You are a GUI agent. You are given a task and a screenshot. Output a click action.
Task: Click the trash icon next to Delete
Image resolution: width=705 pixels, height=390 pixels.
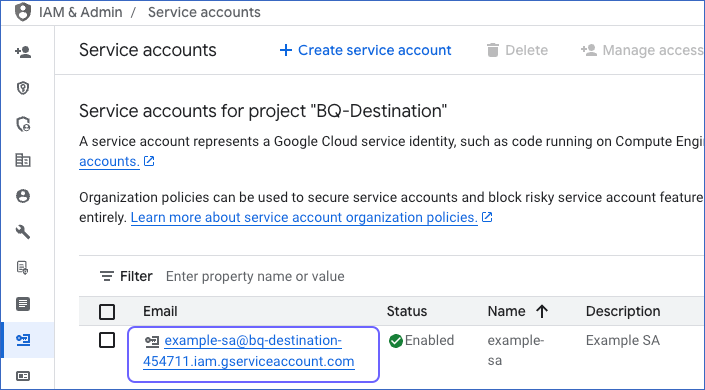pyautogui.click(x=493, y=50)
